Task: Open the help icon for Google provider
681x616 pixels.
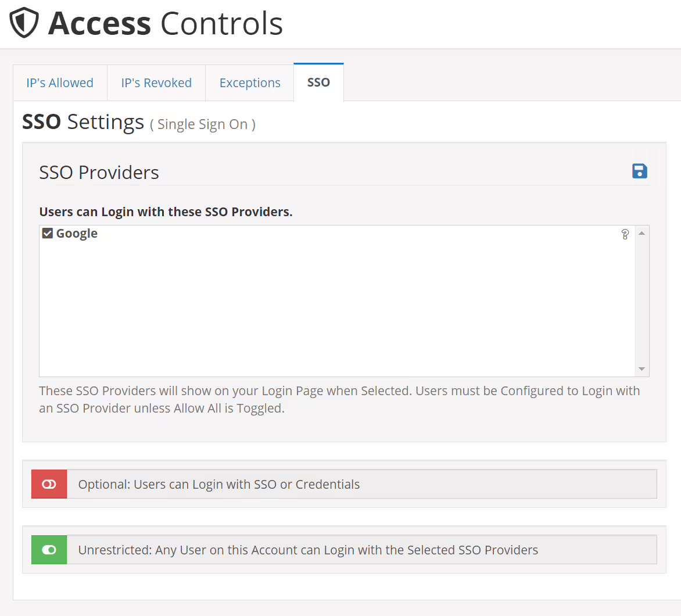Action: (625, 234)
